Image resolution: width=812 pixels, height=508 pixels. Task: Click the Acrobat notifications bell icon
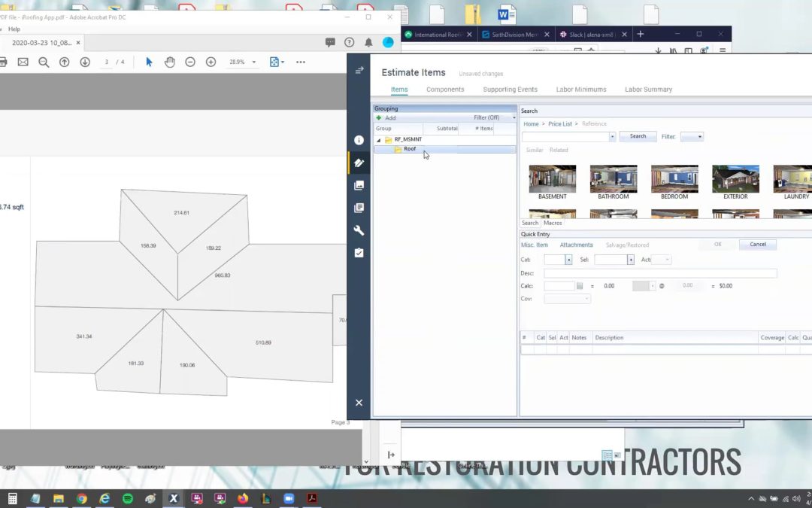368,43
